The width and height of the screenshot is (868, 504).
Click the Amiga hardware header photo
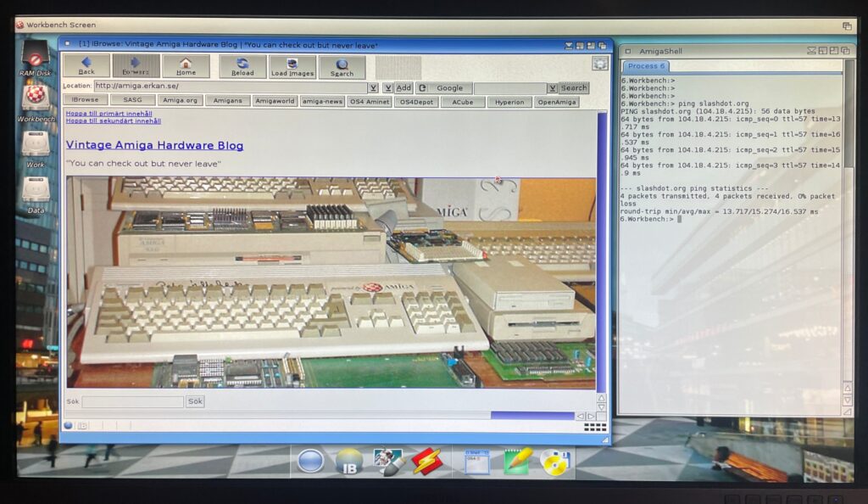pos(331,283)
